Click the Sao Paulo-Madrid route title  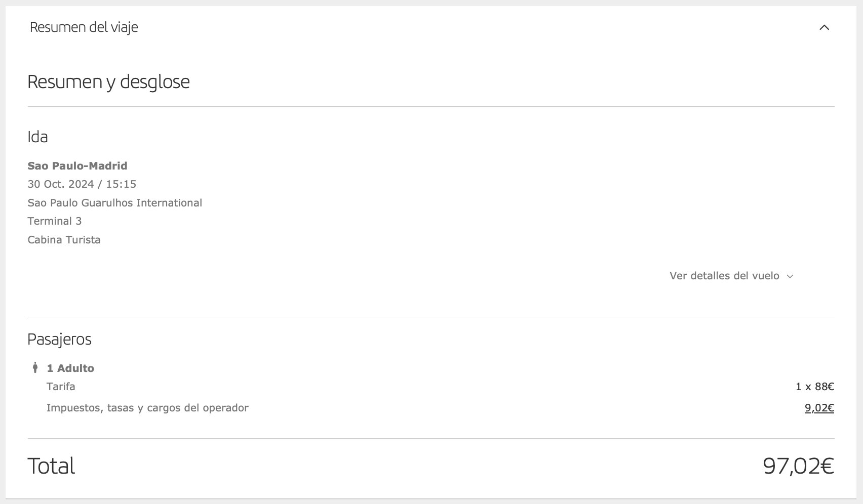(77, 166)
